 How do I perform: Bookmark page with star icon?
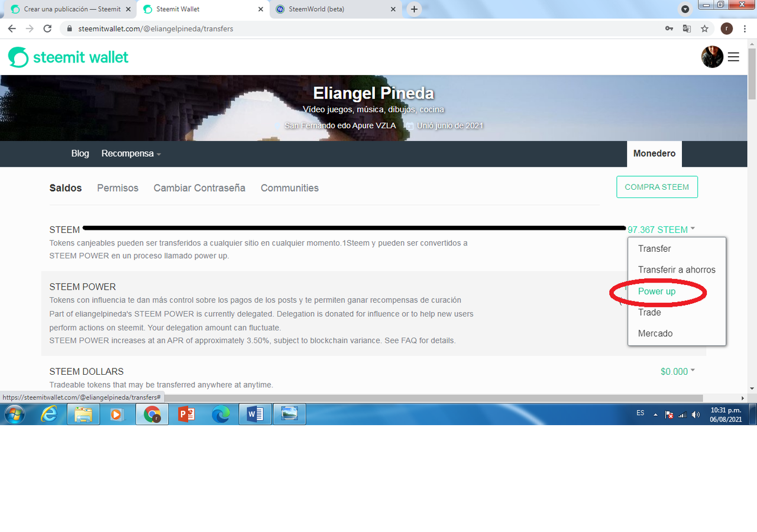pos(704,28)
